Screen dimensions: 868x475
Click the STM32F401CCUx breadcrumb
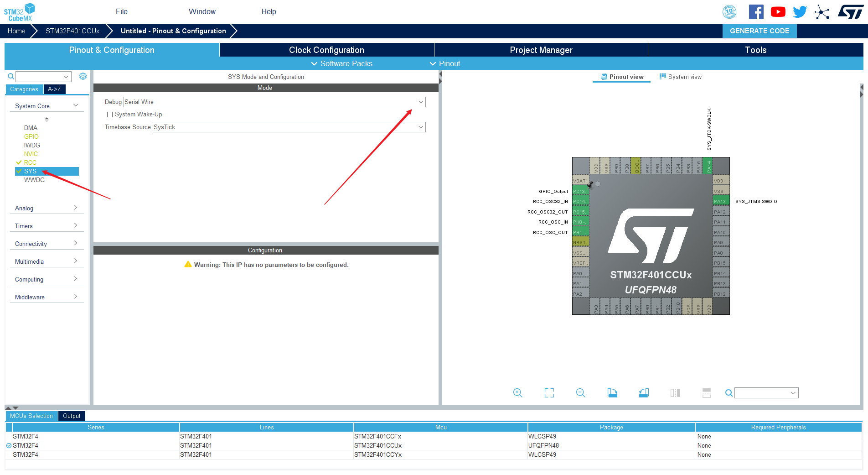coord(72,31)
